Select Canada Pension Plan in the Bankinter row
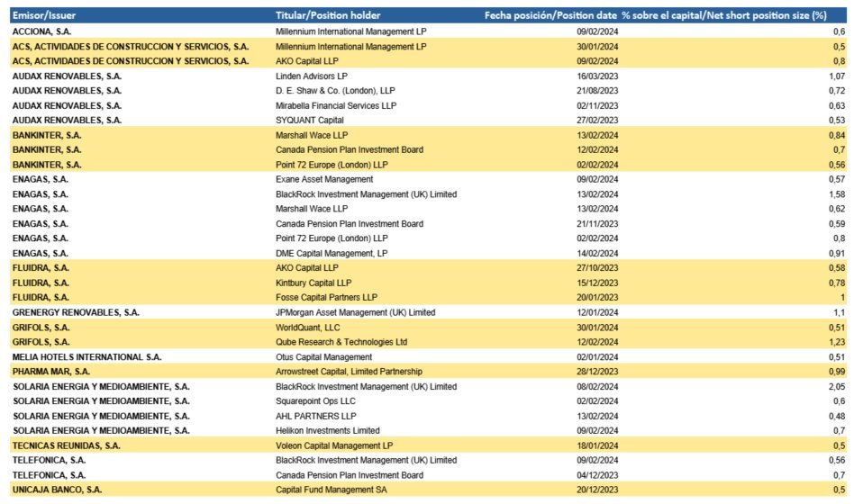This screenshot has width=854, height=504. pos(350,149)
